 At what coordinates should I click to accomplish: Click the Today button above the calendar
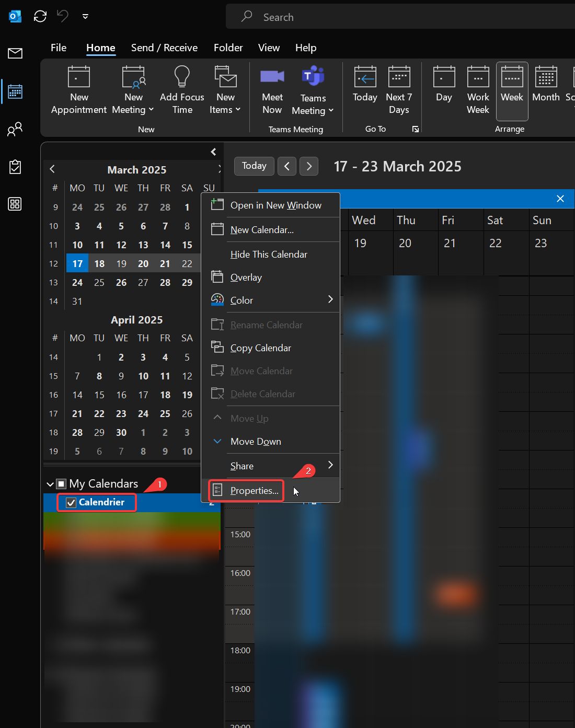pos(254,166)
